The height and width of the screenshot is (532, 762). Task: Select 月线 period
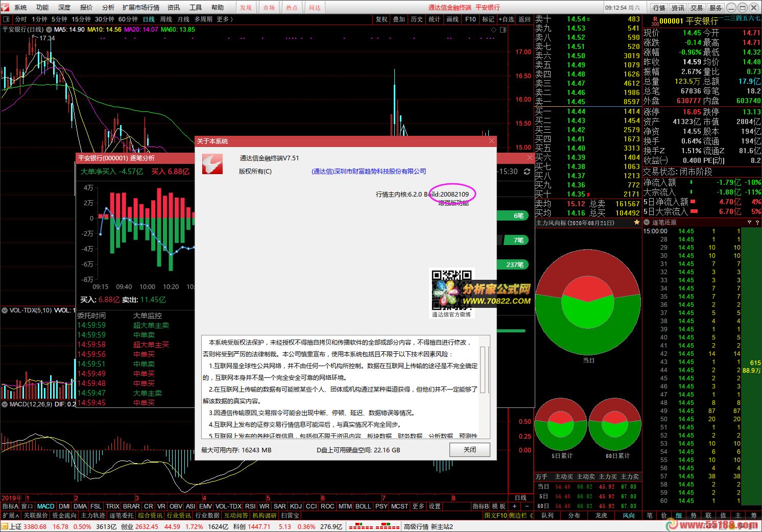tap(183, 19)
